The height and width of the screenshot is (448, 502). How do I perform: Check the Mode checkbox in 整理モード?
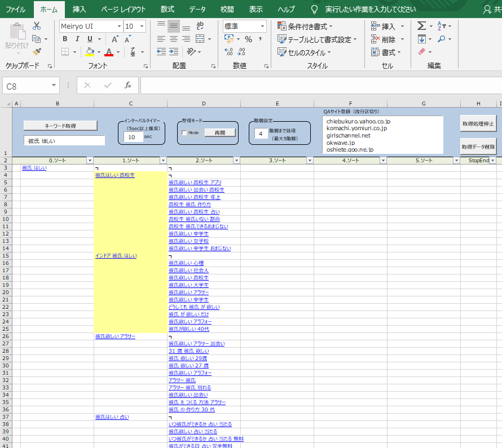(184, 132)
